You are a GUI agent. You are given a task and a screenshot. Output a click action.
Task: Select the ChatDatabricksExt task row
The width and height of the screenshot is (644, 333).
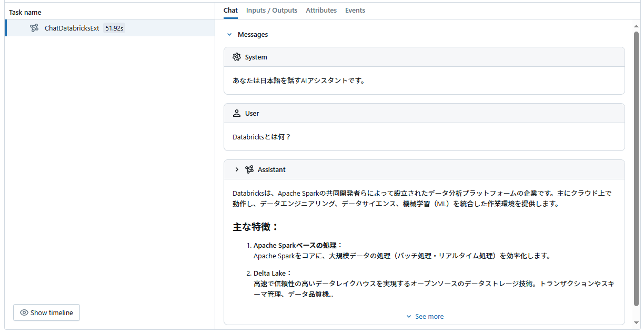pos(109,28)
